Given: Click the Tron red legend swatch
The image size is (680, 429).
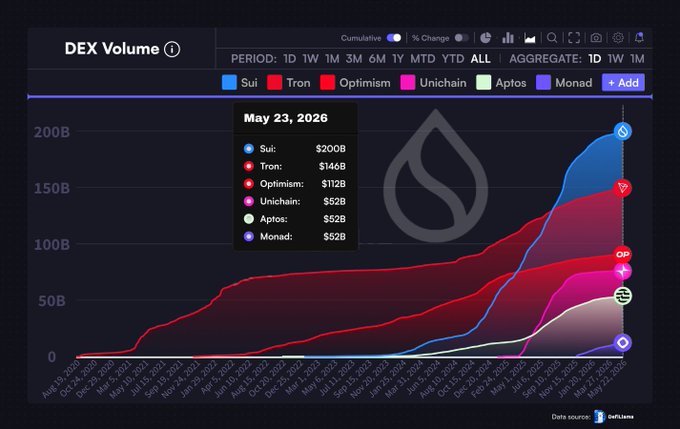Looking at the screenshot, I should [x=275, y=82].
